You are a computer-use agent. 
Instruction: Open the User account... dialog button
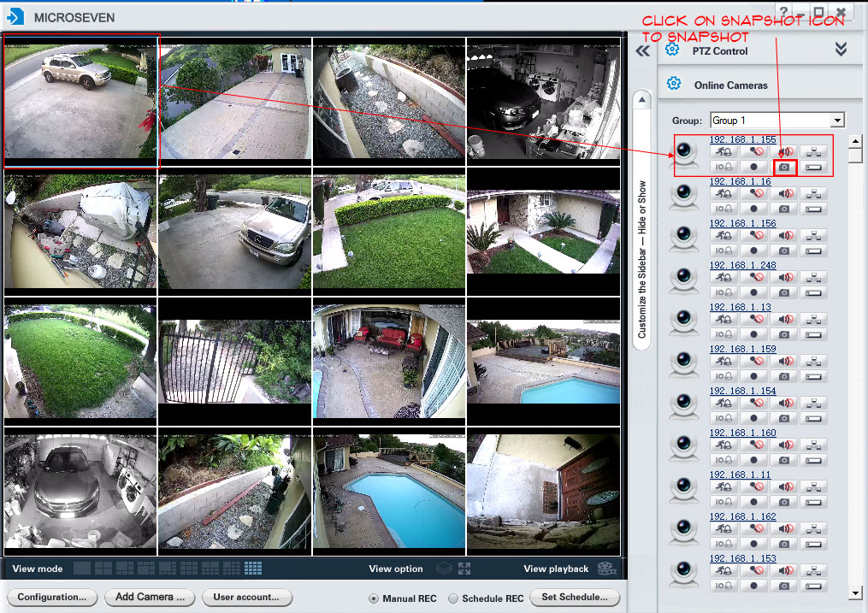click(x=246, y=597)
